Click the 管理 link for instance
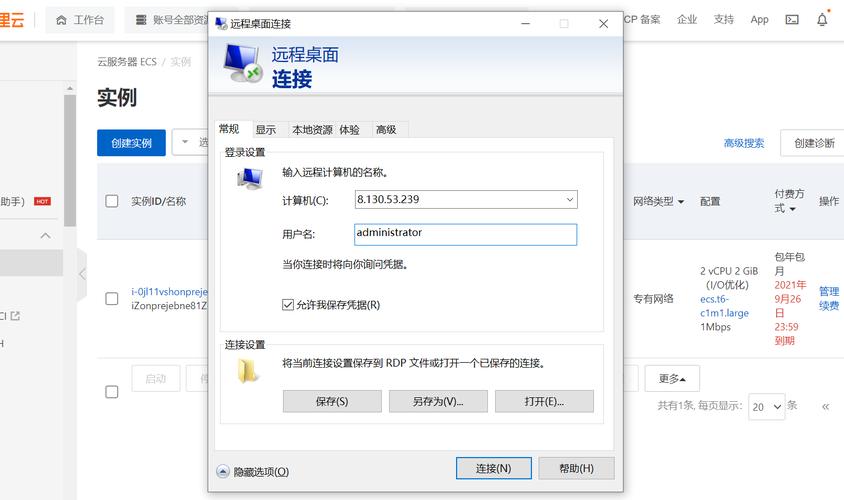844x500 pixels. (x=829, y=291)
